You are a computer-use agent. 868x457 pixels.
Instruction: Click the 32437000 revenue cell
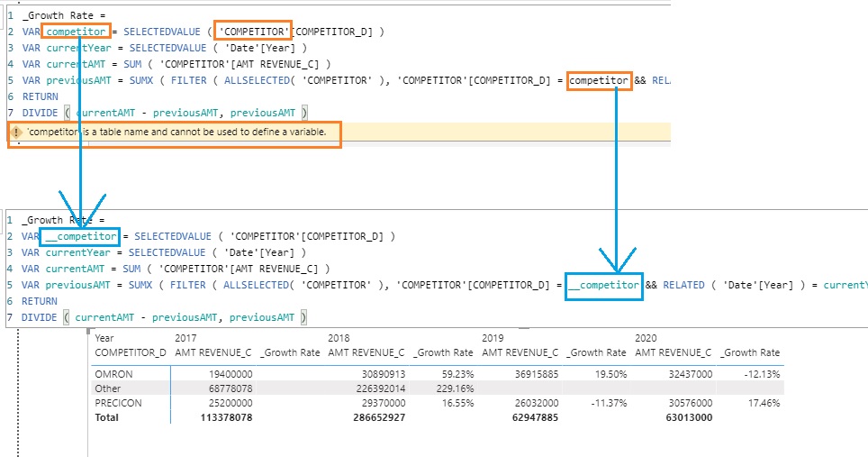(691, 374)
